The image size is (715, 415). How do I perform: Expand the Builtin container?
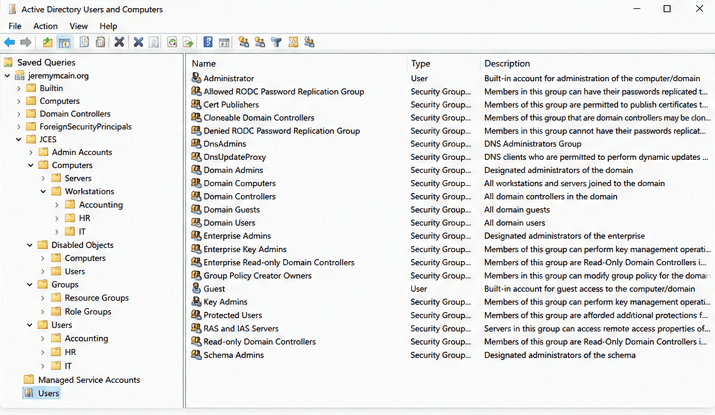point(19,88)
